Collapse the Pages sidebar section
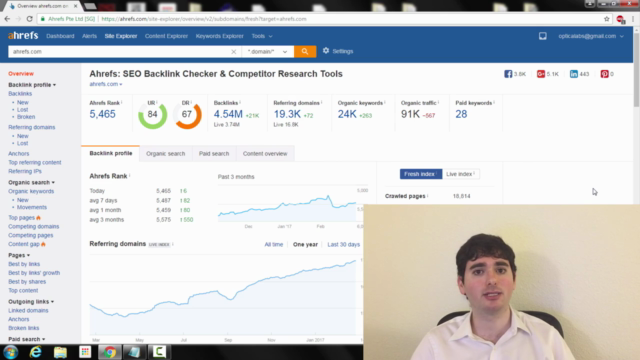 19,255
